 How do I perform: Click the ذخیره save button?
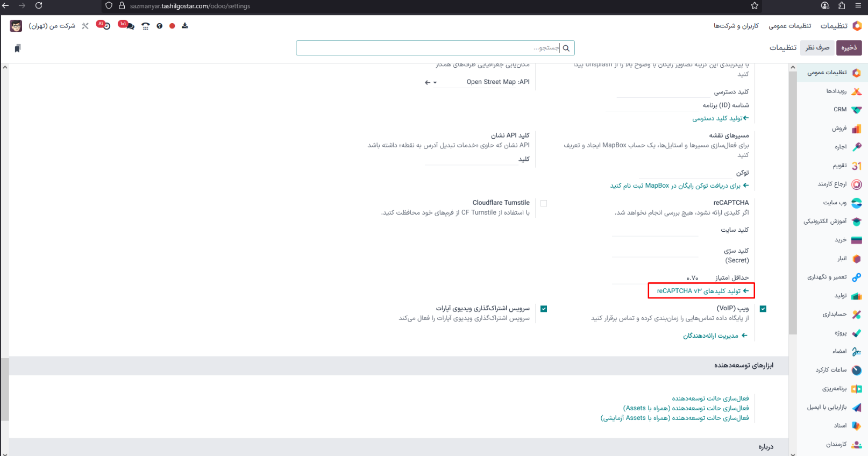coord(849,48)
